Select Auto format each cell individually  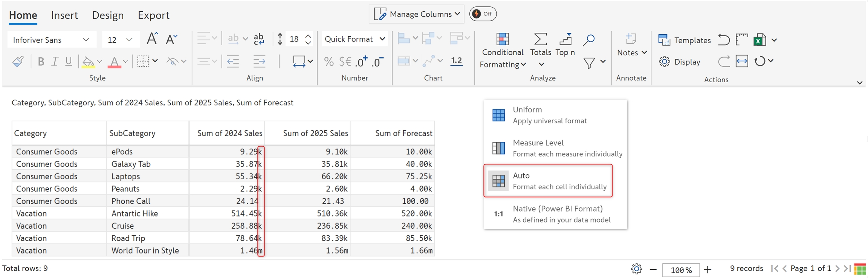point(548,181)
